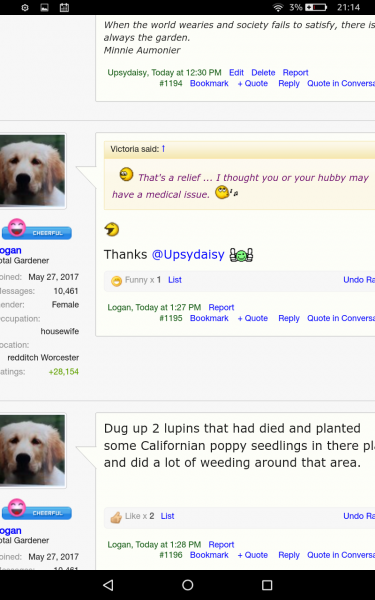375x600 pixels.
Task: Open List of Like ratings
Action: point(167,516)
